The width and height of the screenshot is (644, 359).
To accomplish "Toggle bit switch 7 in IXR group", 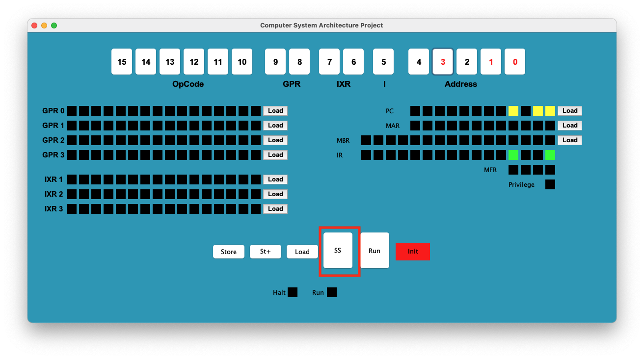I will tap(329, 62).
